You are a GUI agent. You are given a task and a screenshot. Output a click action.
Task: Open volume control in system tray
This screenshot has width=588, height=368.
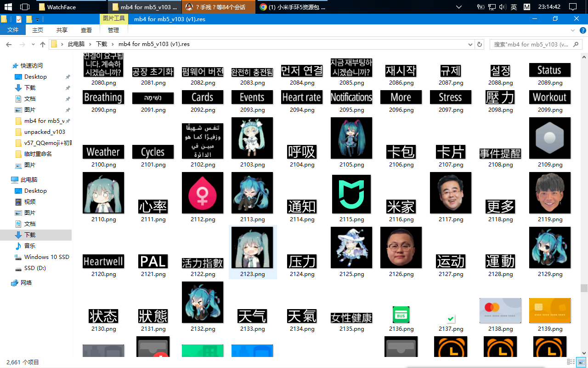point(503,7)
